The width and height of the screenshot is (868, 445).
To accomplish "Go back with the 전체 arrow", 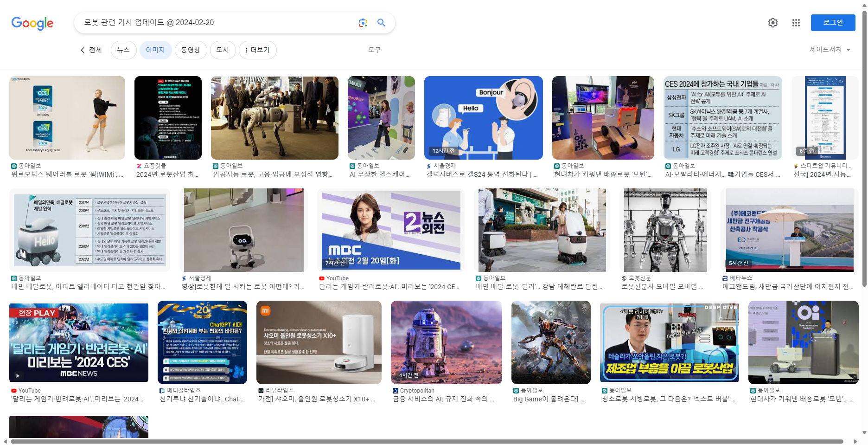I will 91,50.
